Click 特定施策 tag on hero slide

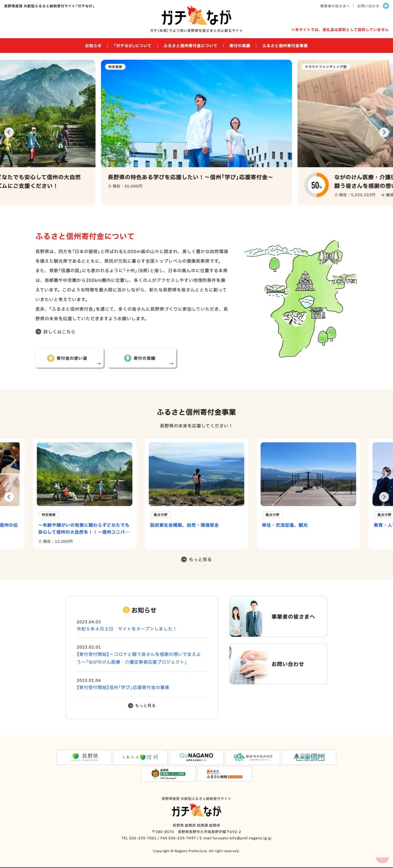[115, 67]
